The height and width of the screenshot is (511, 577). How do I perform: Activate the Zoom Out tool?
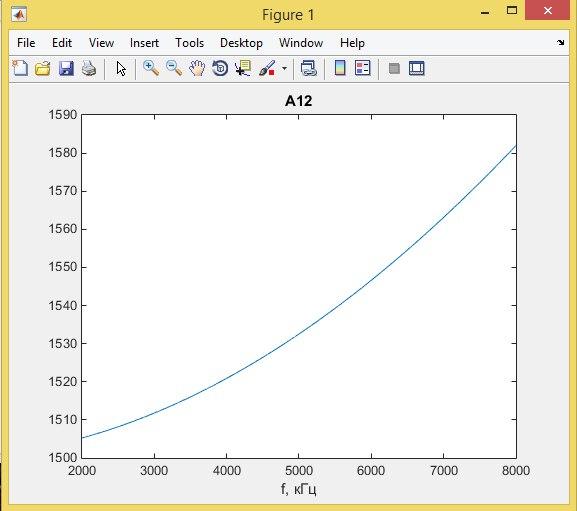pos(174,68)
